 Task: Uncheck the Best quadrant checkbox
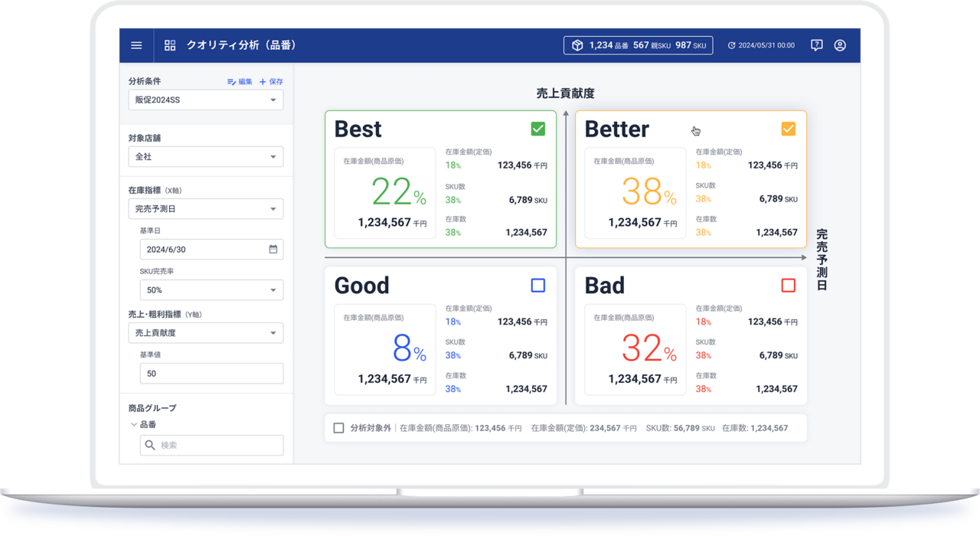(x=537, y=129)
